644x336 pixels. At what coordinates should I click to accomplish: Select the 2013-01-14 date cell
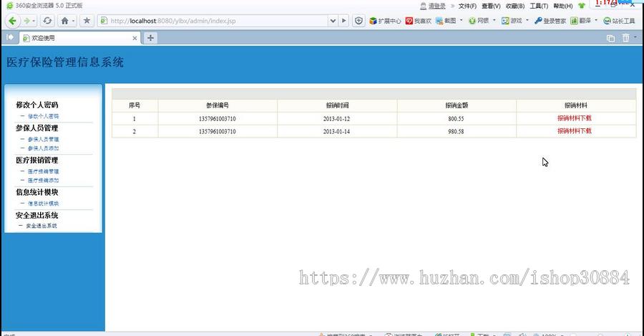(x=336, y=132)
